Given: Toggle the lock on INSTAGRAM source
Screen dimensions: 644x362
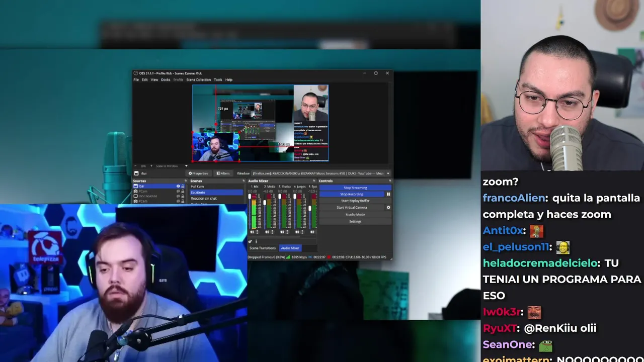Looking at the screenshot, I should pos(183,196).
